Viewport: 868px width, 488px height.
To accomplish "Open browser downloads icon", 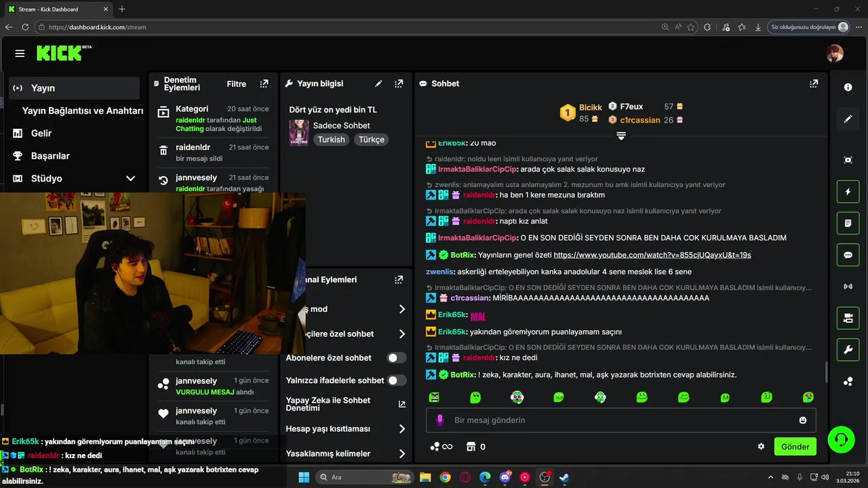I will [757, 27].
